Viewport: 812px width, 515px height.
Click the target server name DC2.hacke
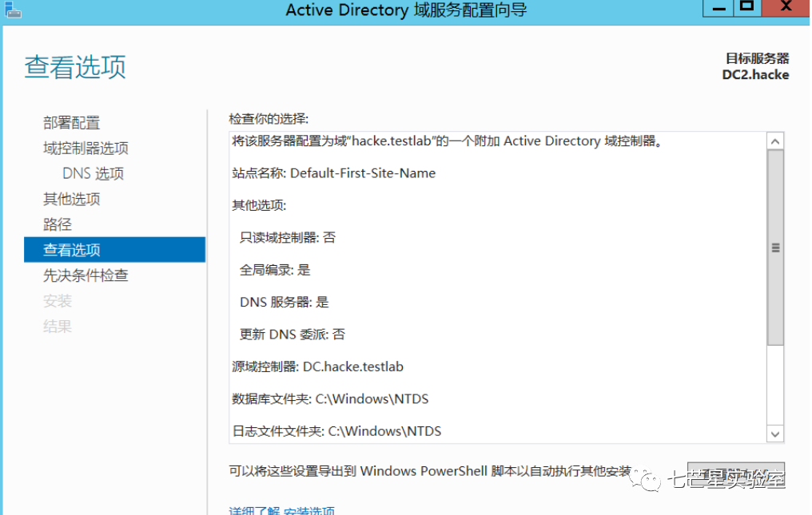pos(755,75)
